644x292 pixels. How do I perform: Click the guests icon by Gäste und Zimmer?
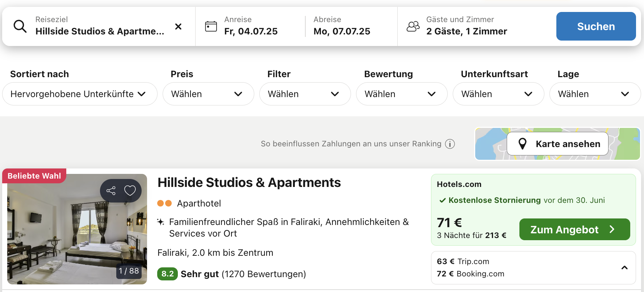point(413,26)
